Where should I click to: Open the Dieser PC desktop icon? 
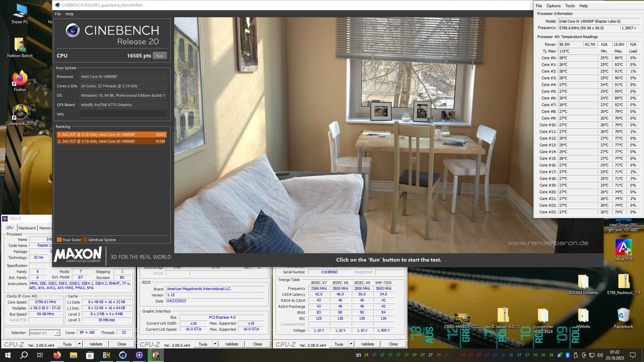[x=20, y=13]
